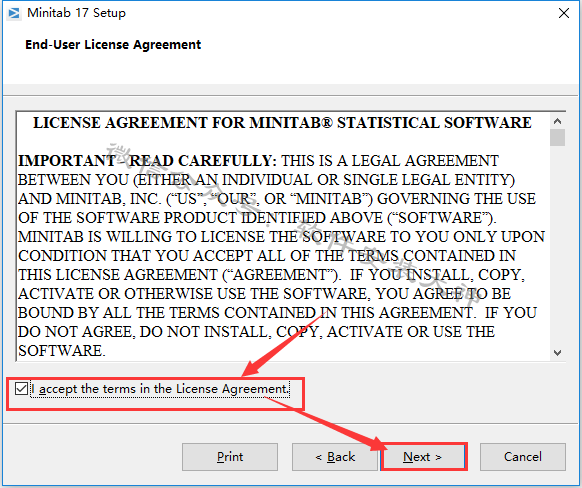The image size is (582, 488).
Task: Click the 'IMPORTANT - READ CAREFULLY' bold text
Action: click(x=147, y=161)
